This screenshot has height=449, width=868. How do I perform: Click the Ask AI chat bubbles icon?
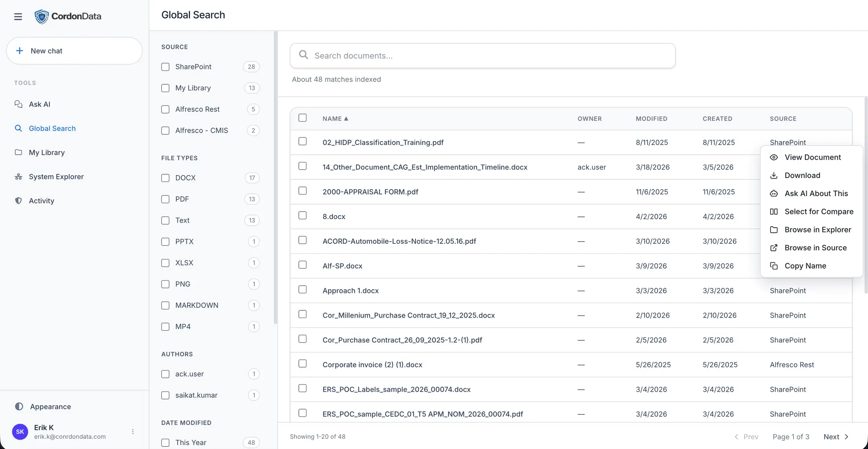tap(18, 104)
